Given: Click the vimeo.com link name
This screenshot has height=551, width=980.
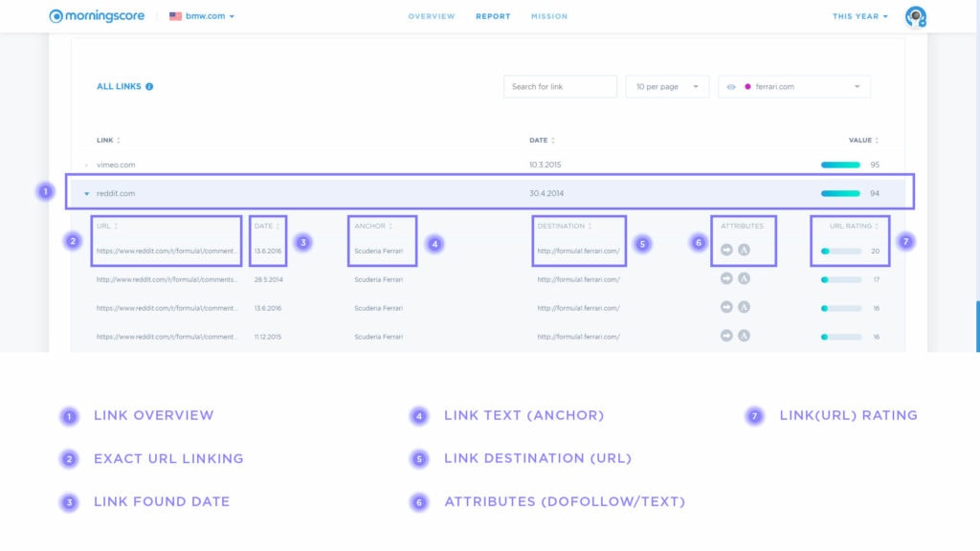Looking at the screenshot, I should pos(116,165).
